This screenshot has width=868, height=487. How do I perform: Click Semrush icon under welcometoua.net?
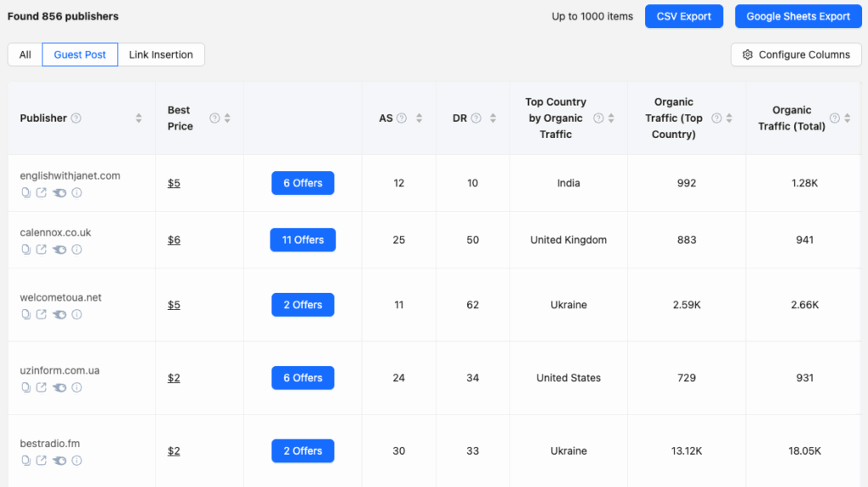[59, 315]
